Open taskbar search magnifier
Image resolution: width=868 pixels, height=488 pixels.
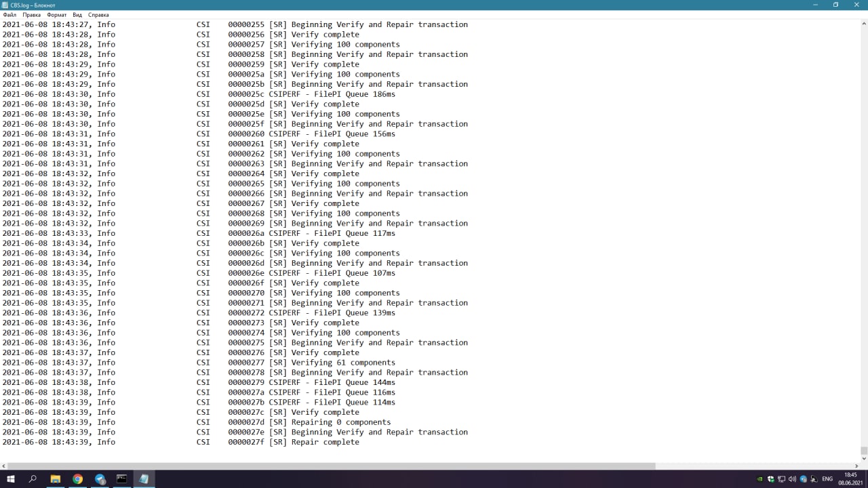pyautogui.click(x=33, y=479)
